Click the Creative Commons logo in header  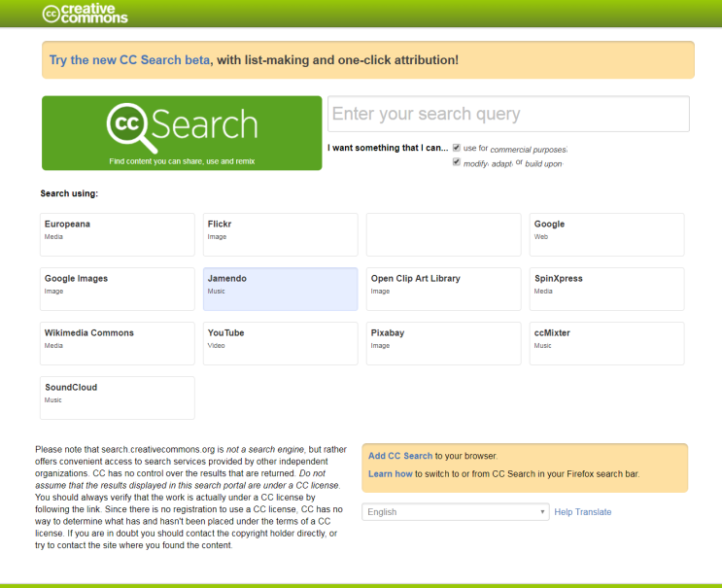(x=85, y=14)
